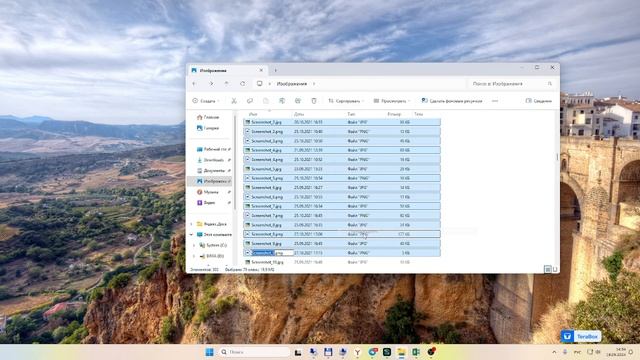Open the Сортировать dropdown
Viewport: 640px width, 360px height.
point(346,101)
